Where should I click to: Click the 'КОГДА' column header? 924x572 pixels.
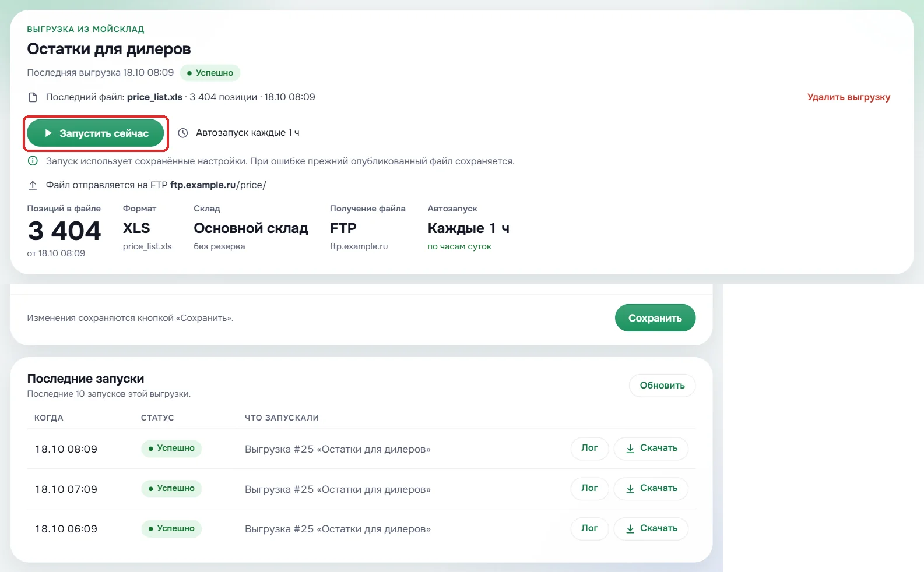(x=49, y=418)
